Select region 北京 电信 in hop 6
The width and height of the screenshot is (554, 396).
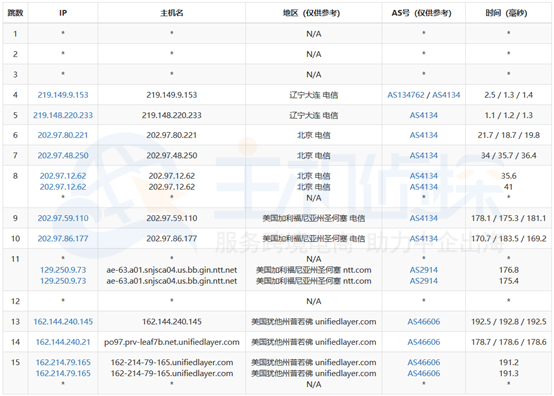314,135
